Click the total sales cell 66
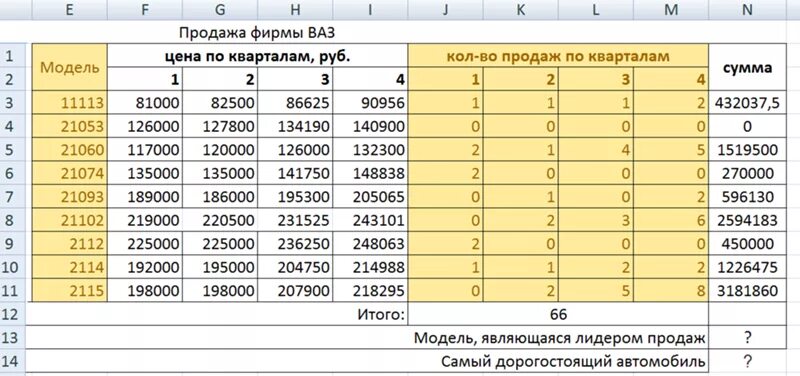This screenshot has width=800, height=376. coord(558,314)
